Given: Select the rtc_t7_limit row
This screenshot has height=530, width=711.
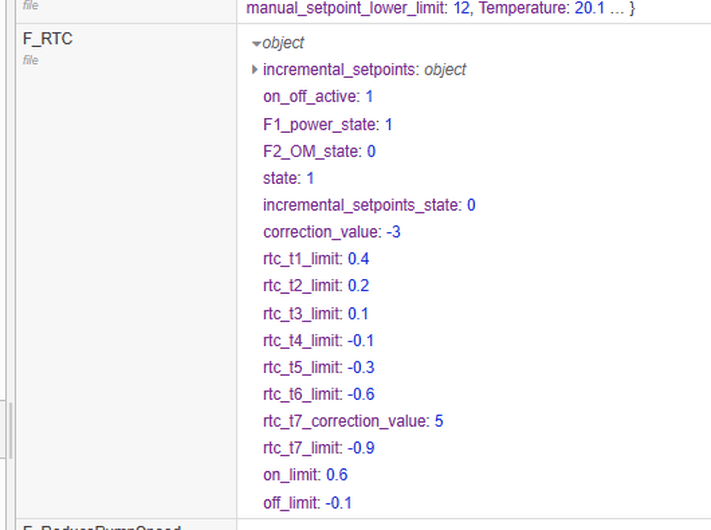Looking at the screenshot, I should [x=318, y=448].
